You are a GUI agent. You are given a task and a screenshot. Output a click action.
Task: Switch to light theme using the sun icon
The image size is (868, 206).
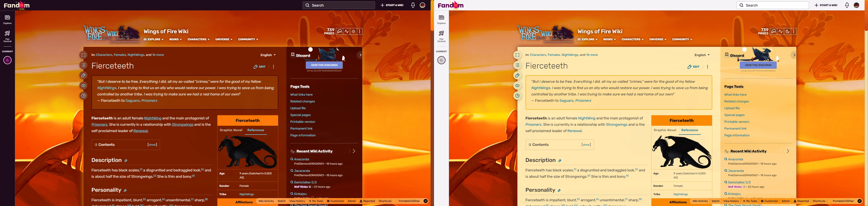354,31
